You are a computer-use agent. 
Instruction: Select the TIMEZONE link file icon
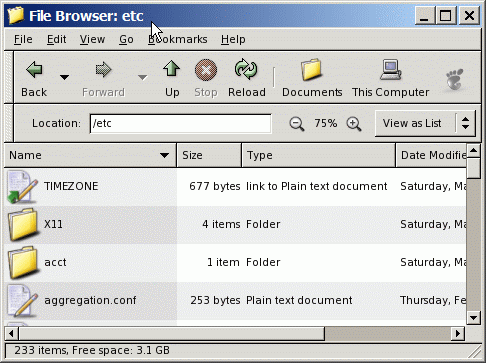coord(23,187)
